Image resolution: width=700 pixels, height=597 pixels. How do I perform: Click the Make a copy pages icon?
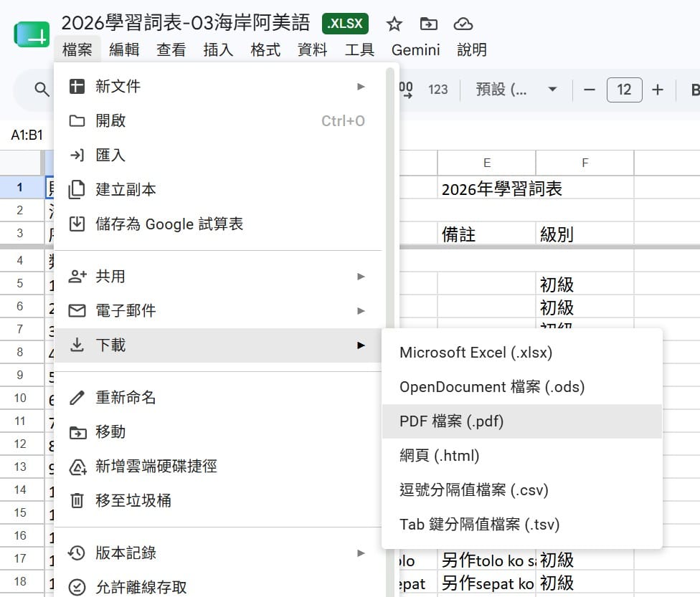tap(76, 189)
